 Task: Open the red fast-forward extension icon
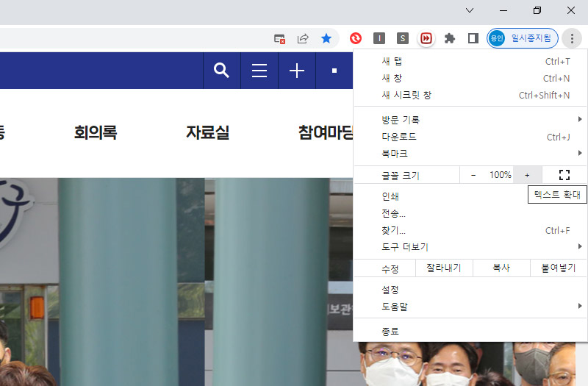click(x=426, y=38)
